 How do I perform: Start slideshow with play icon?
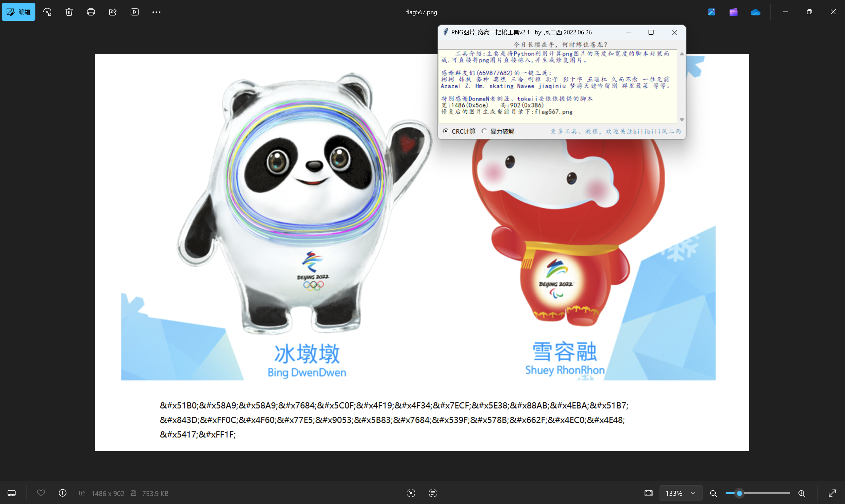click(x=135, y=12)
